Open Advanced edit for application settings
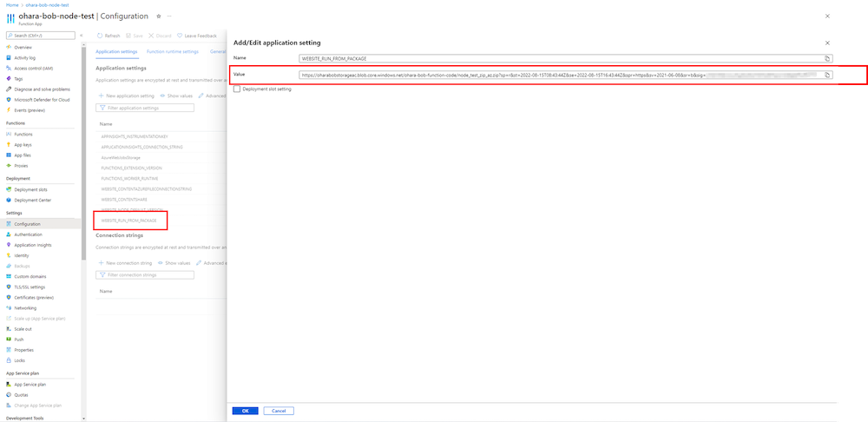This screenshot has width=868, height=422. (212, 96)
